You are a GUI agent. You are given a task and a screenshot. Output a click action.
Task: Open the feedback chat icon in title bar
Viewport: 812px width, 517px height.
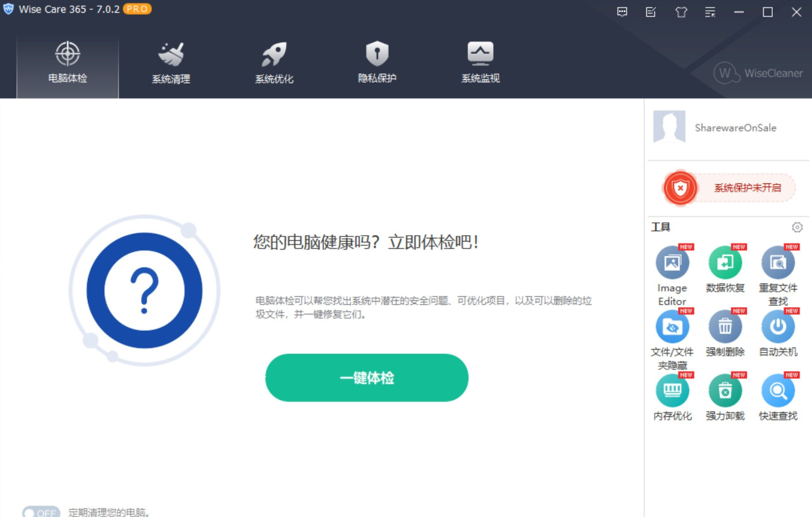pos(622,12)
